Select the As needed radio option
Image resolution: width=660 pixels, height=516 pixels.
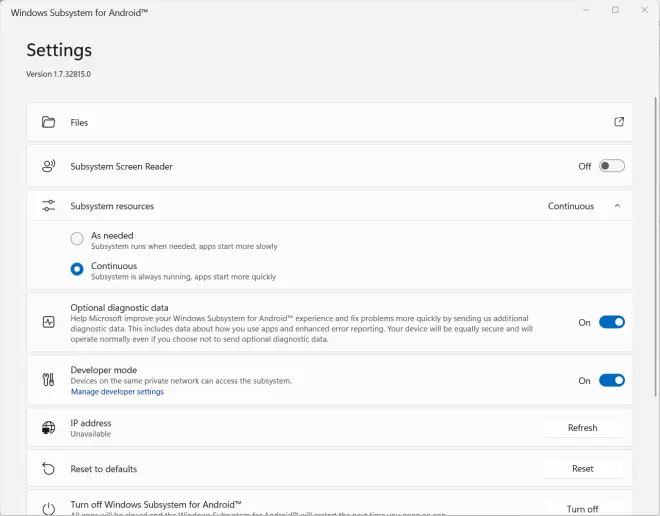click(77, 239)
